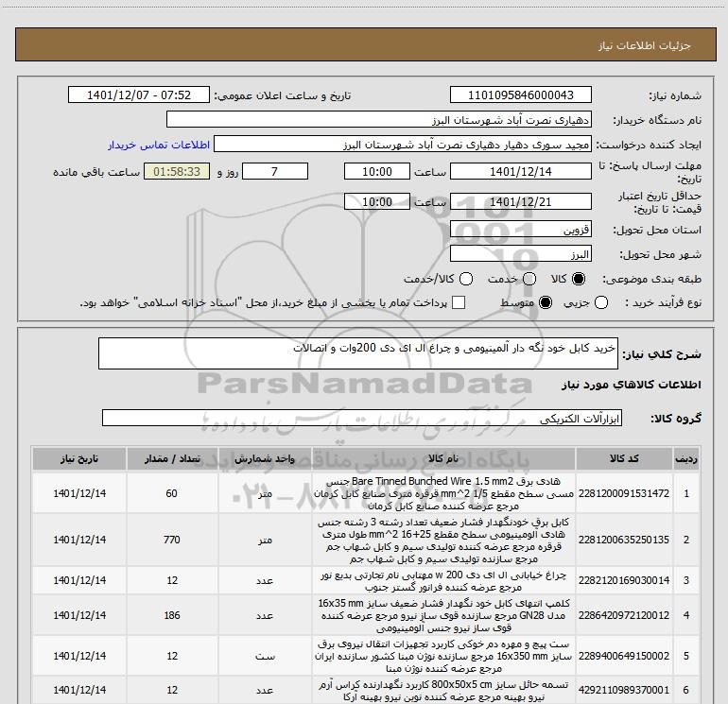Click the تاریخ نیاز column header
The width and height of the screenshot is (728, 704).
point(79,459)
